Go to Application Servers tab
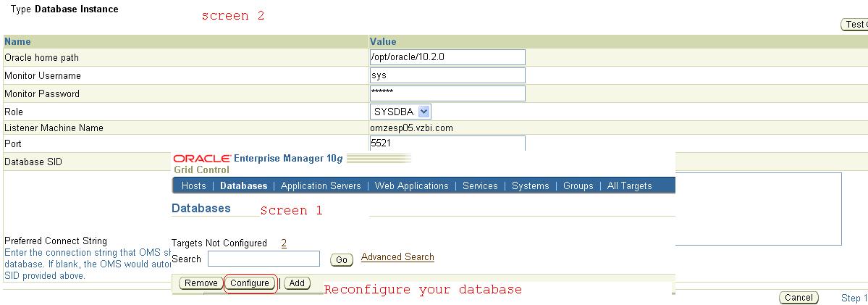Image resolution: width=868 pixels, height=305 pixels. coord(321,186)
